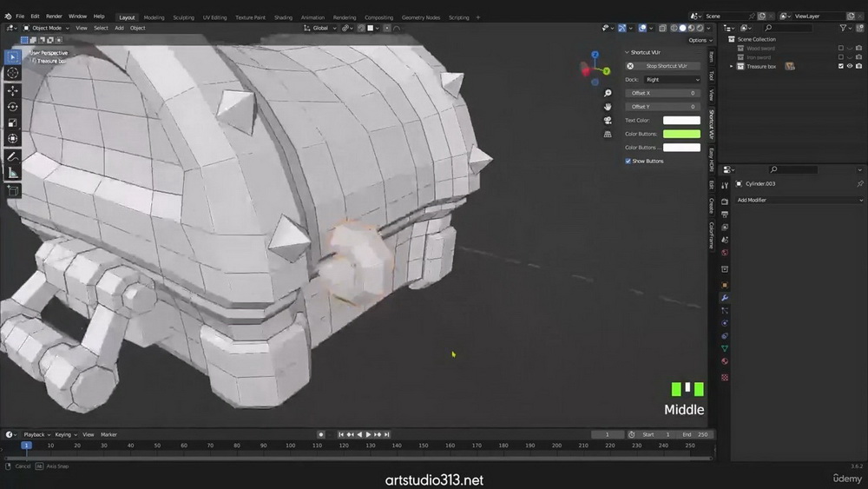This screenshot has height=489, width=868.
Task: Enable the Iron sword collection checkbox
Action: click(841, 57)
